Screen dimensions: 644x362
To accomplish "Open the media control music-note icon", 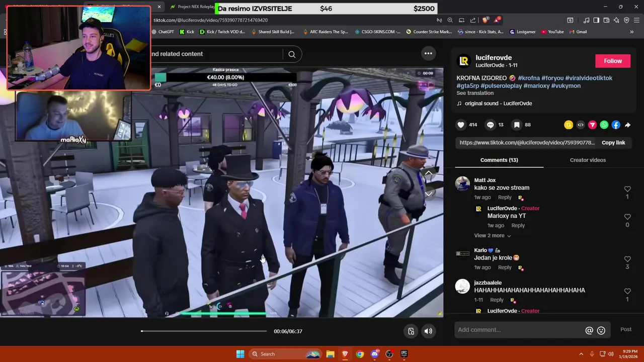I will coord(586,20).
